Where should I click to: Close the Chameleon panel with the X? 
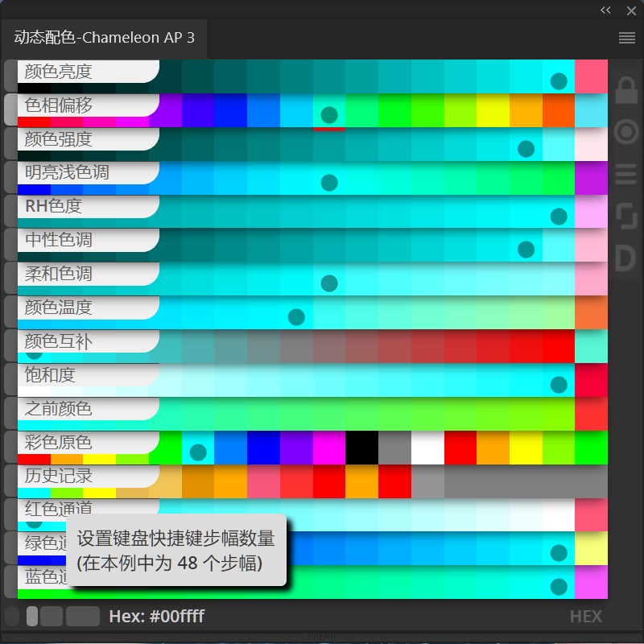pyautogui.click(x=631, y=10)
